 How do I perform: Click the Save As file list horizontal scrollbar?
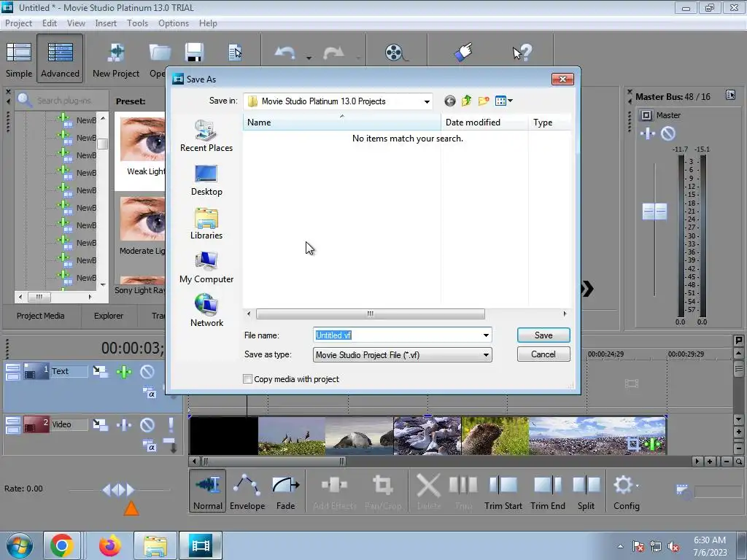pos(370,314)
